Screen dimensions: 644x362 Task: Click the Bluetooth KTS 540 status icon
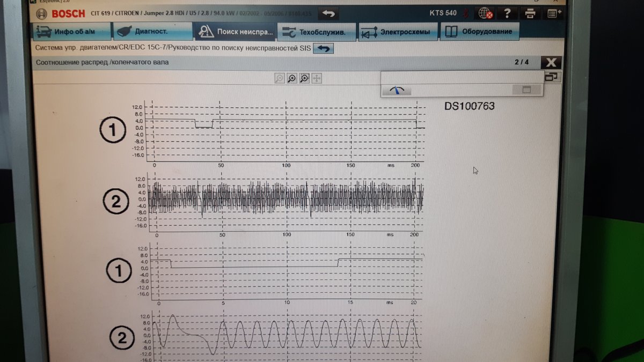(x=467, y=13)
